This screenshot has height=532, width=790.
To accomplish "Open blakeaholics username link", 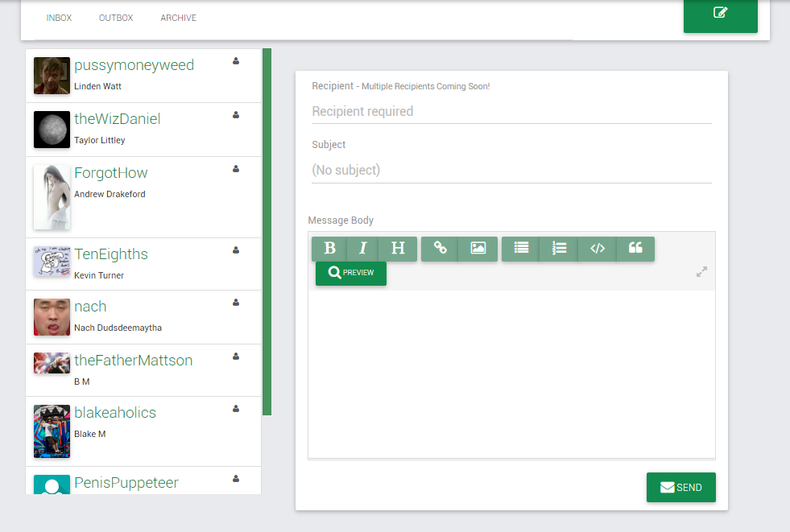I will coord(115,413).
